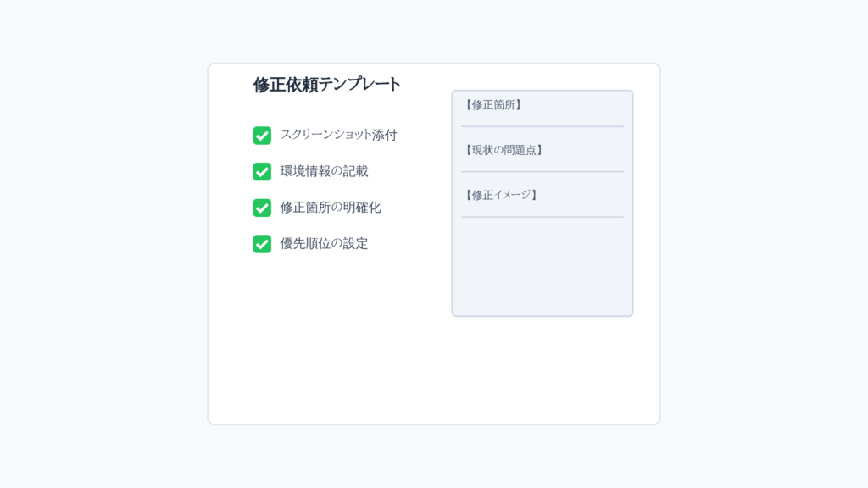Click the 修正箇所の明確化 label text

[x=330, y=208]
